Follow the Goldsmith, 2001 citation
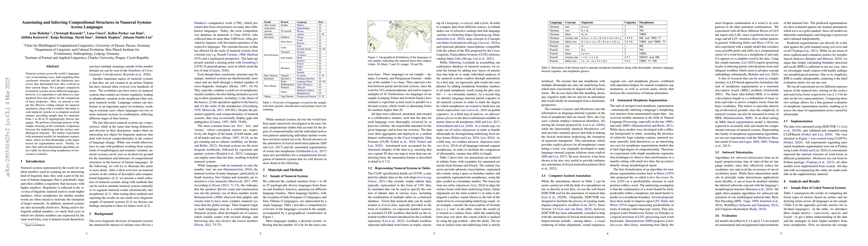Viewport: 868px width, 246px height. [771, 90]
